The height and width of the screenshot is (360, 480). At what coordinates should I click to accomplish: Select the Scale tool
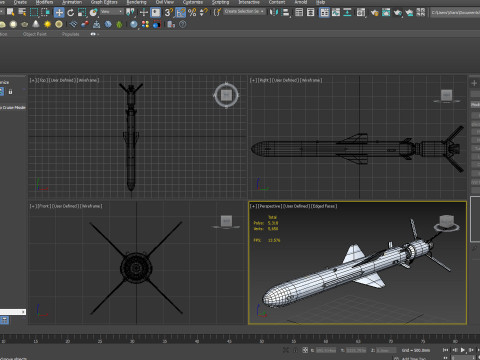click(x=82, y=13)
